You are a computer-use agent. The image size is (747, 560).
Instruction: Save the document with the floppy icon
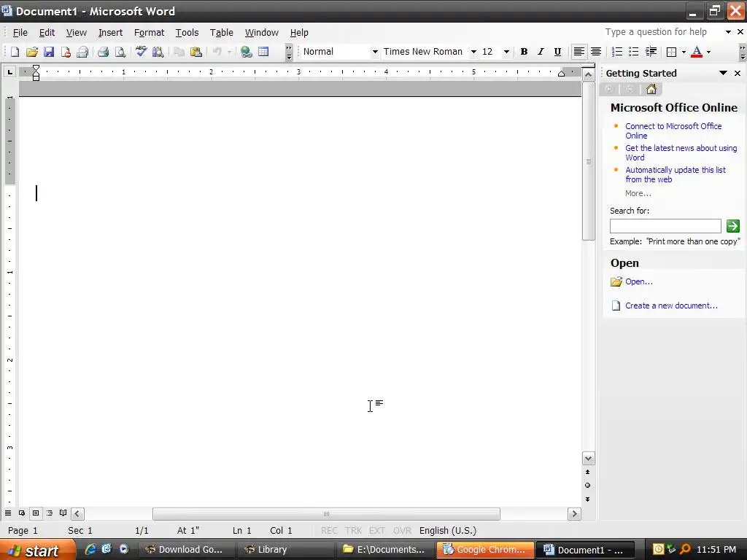click(x=49, y=52)
